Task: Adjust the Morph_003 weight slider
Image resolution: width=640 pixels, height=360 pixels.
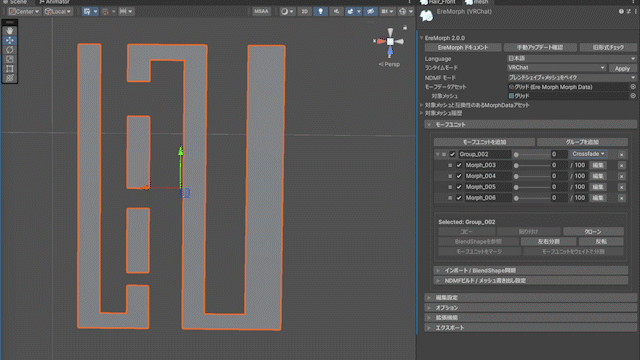Action: pyautogui.click(x=532, y=165)
